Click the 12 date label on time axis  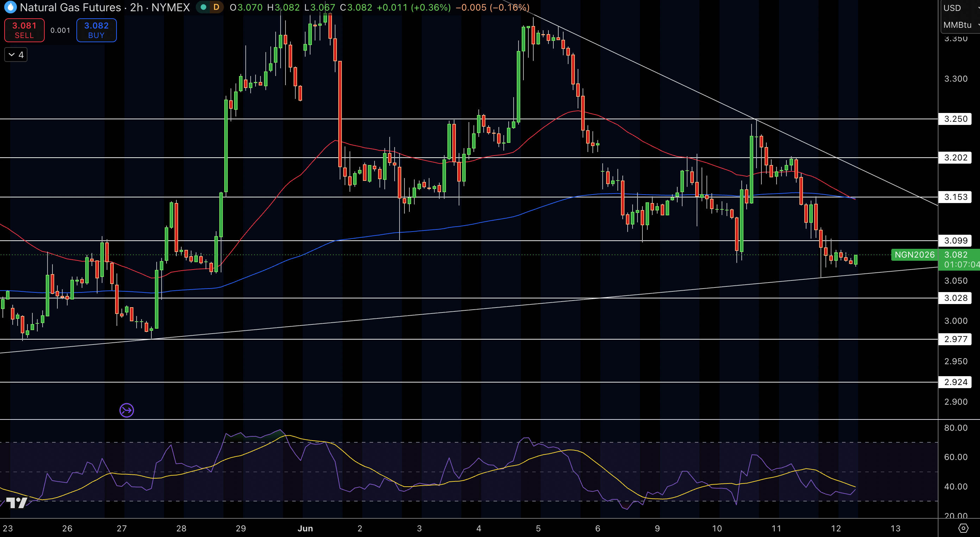(836, 528)
